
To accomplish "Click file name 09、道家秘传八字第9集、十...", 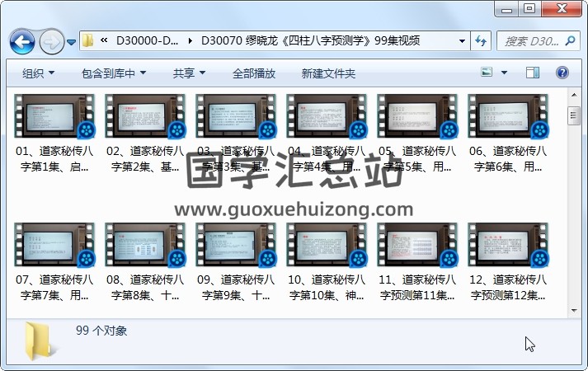I will [236, 288].
